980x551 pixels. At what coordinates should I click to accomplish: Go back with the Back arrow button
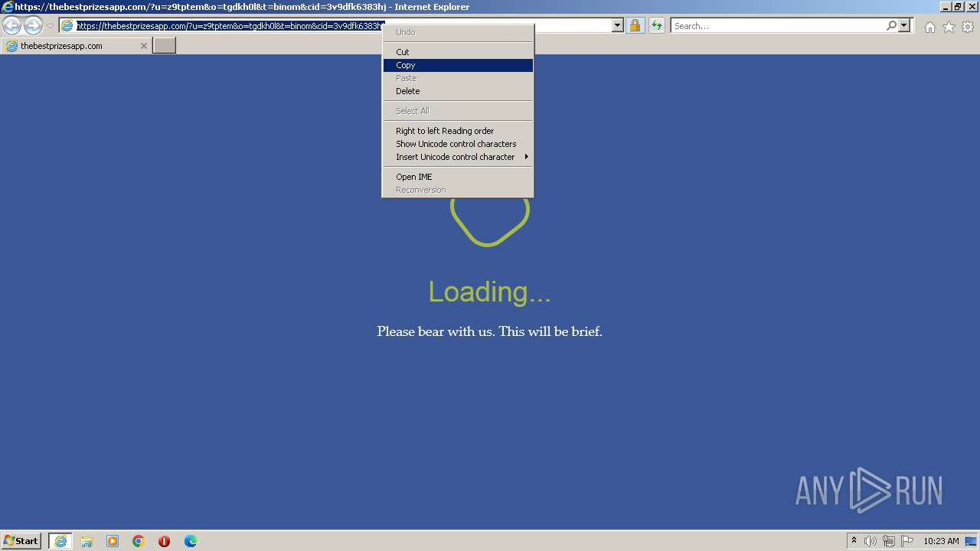point(11,26)
